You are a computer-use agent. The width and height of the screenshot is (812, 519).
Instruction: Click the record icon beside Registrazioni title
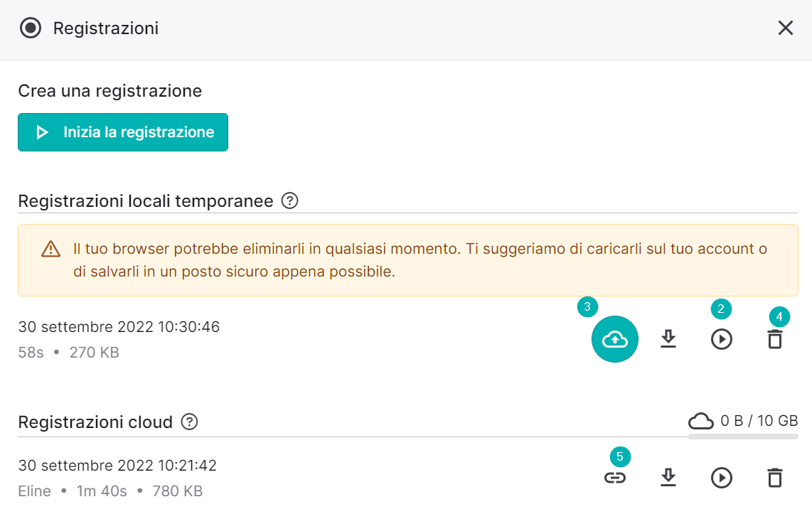[31, 28]
